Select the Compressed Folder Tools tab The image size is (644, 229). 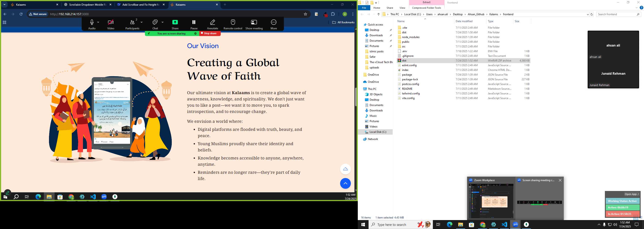(x=426, y=8)
